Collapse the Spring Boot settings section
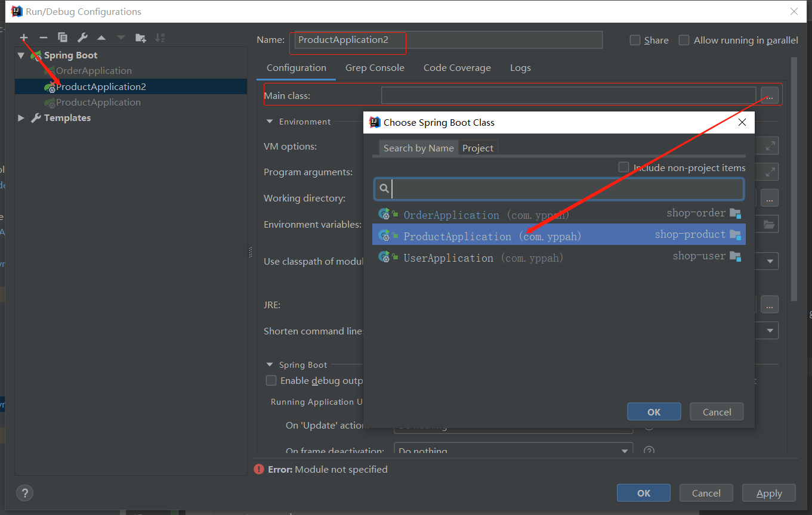812x515 pixels. coord(269,365)
